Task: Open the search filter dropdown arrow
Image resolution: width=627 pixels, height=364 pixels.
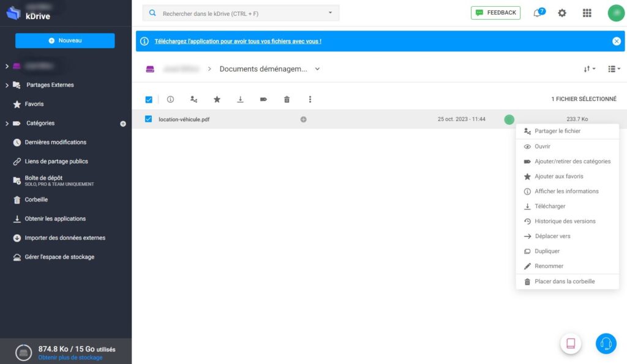Action: [330, 13]
